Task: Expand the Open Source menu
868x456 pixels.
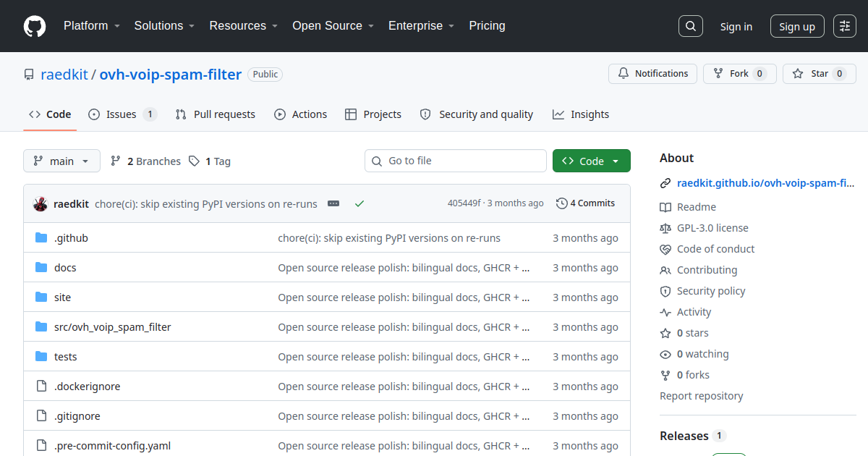Action: click(x=333, y=26)
